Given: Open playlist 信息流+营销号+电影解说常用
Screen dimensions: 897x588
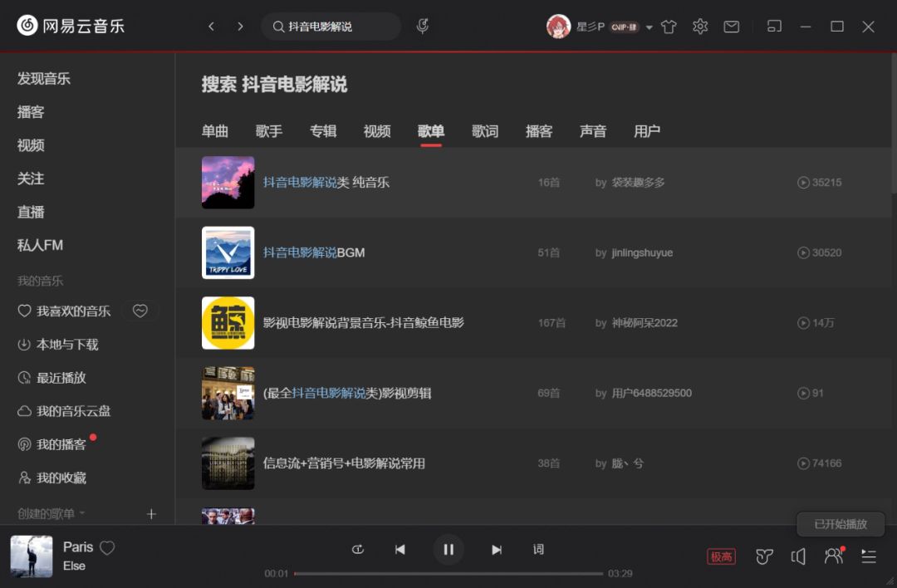Looking at the screenshot, I should pos(344,463).
